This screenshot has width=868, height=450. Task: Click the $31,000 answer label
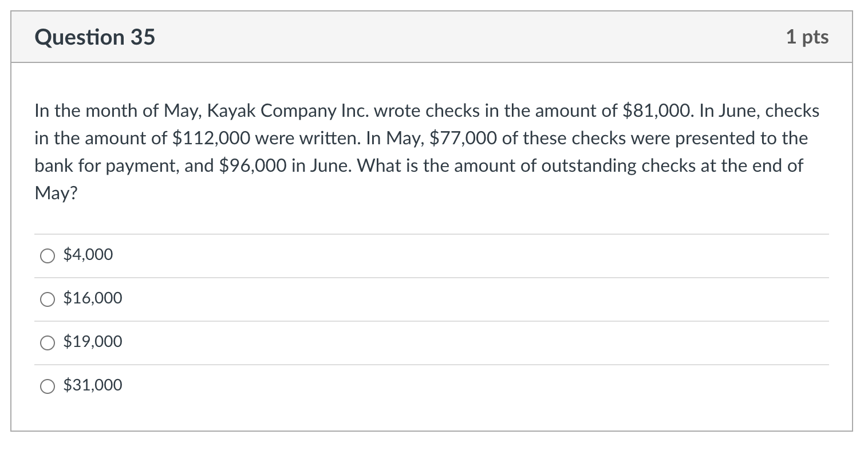click(93, 385)
